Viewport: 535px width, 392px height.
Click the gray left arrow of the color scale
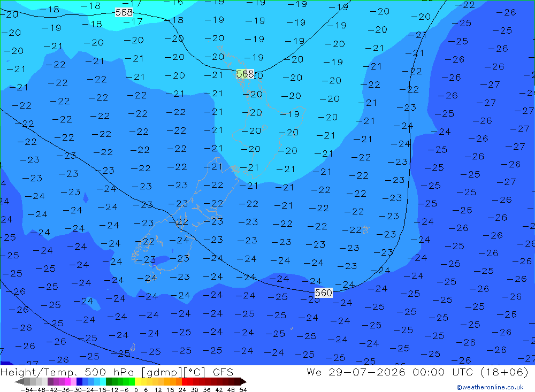tap(19, 381)
